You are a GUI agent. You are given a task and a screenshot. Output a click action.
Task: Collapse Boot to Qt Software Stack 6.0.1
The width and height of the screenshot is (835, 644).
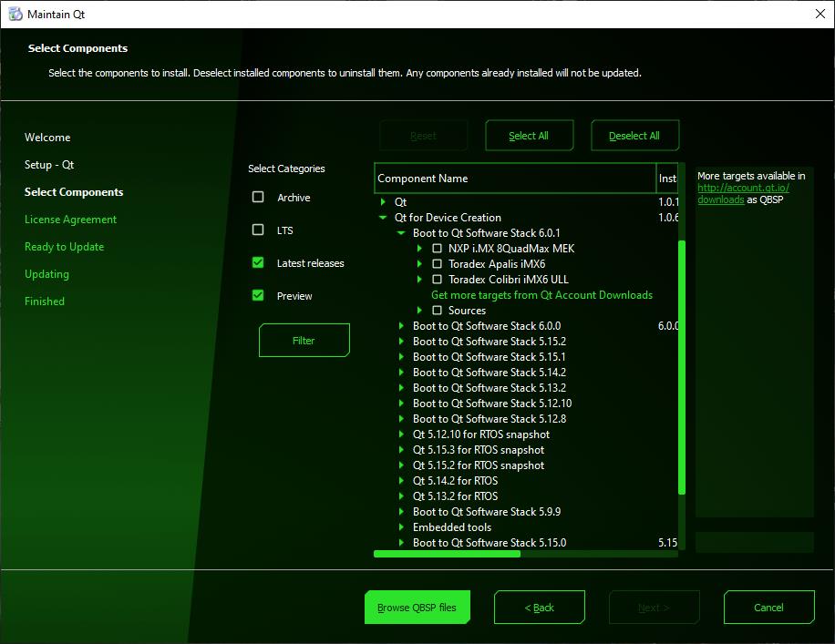(402, 233)
